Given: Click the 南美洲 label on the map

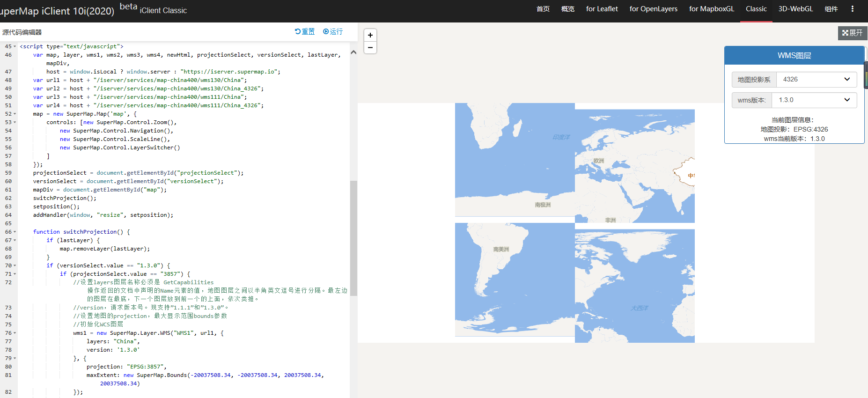Looking at the screenshot, I should point(501,249).
